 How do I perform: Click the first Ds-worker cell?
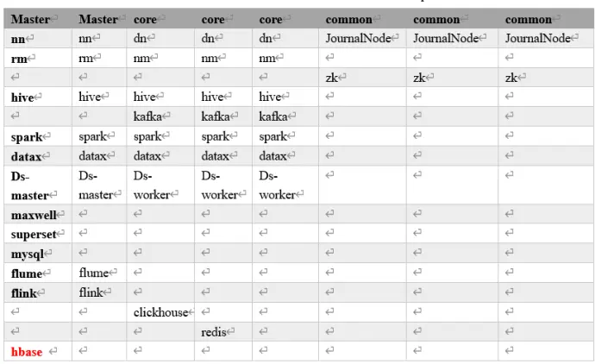tap(160, 185)
